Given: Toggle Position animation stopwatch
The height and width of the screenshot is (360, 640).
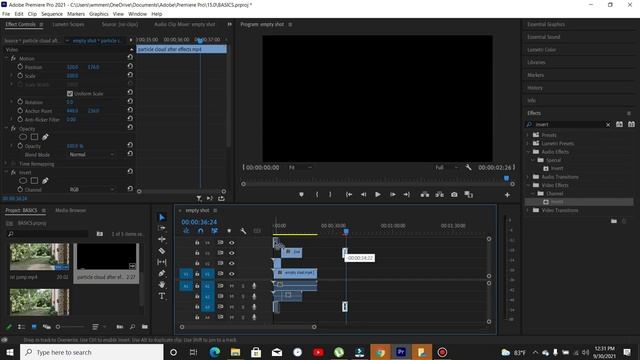Looking at the screenshot, I should click(20, 67).
